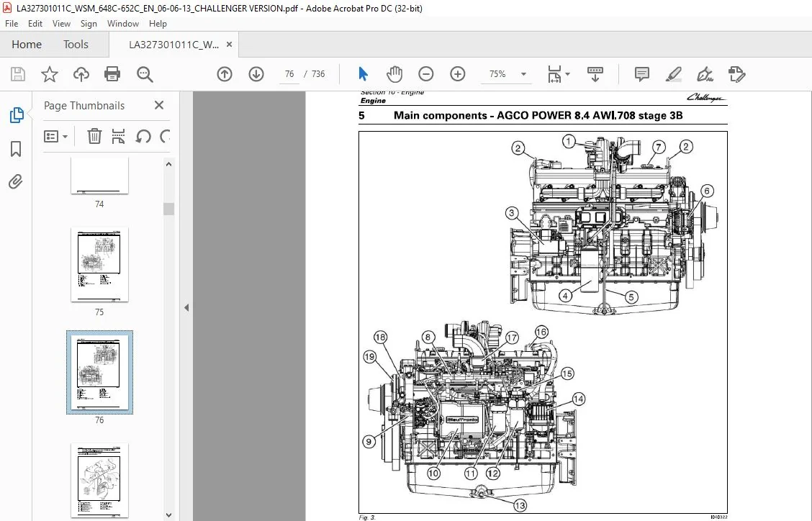This screenshot has width=812, height=521.
Task: Switch to the Tools tab
Action: [x=76, y=45]
